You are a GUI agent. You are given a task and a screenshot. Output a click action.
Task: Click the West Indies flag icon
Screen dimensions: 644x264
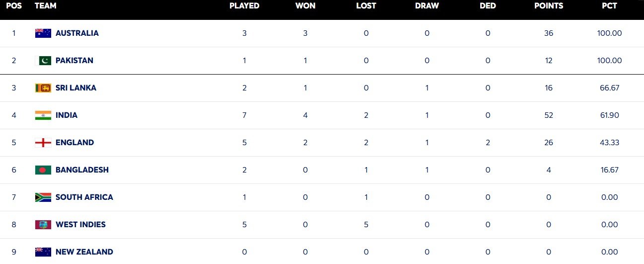[43, 225]
